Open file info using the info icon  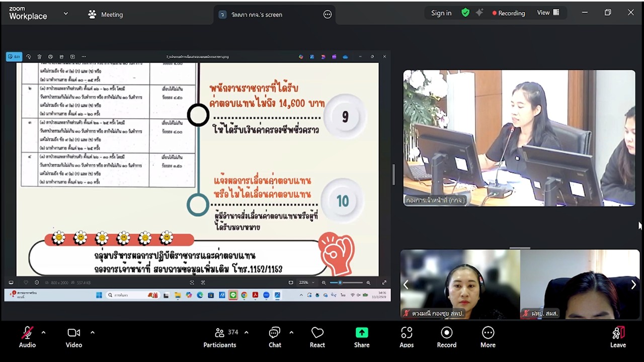pos(37,282)
